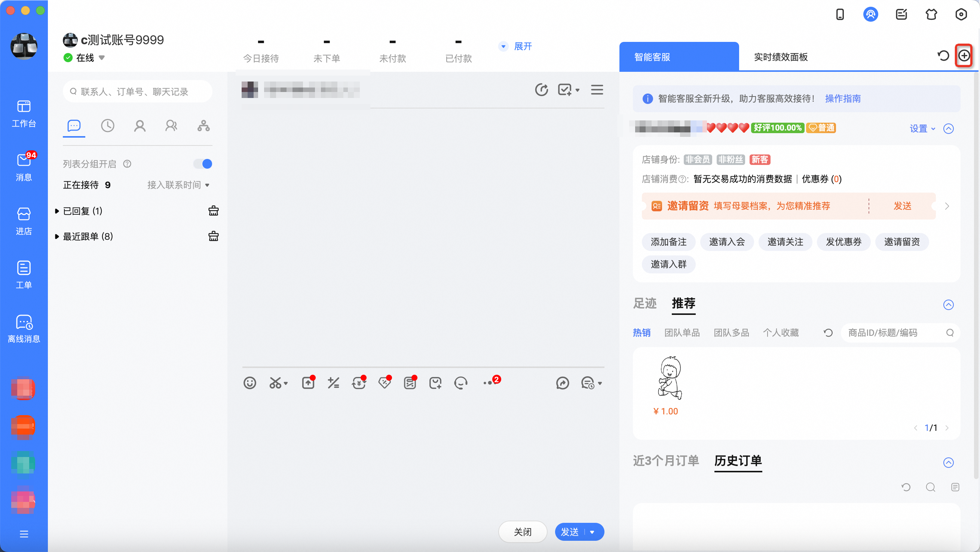Open the 工作台 workbench in sidebar
Viewport: 980px width, 552px height.
tap(24, 113)
